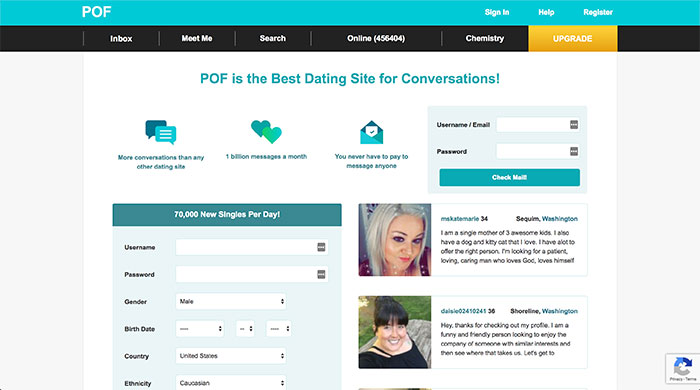This screenshot has height=390, width=700.
Task: Open the Inbox tab
Action: coord(121,38)
